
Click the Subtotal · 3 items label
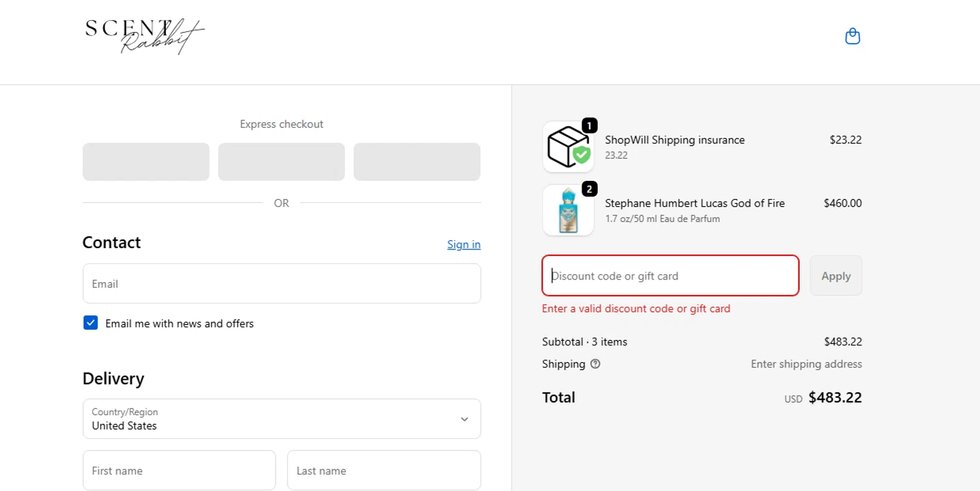coord(585,341)
